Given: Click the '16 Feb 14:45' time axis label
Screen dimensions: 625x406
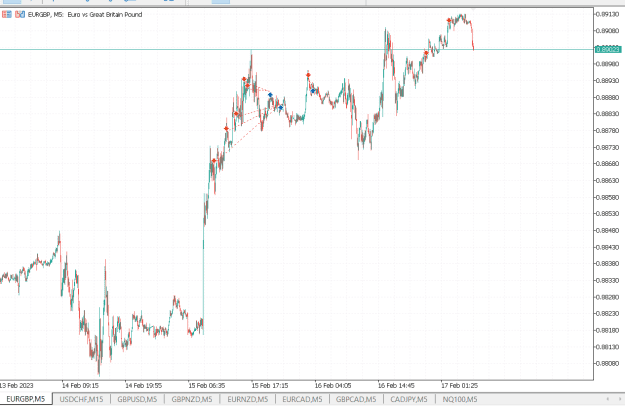Looking at the screenshot, I should pyautogui.click(x=396, y=386).
